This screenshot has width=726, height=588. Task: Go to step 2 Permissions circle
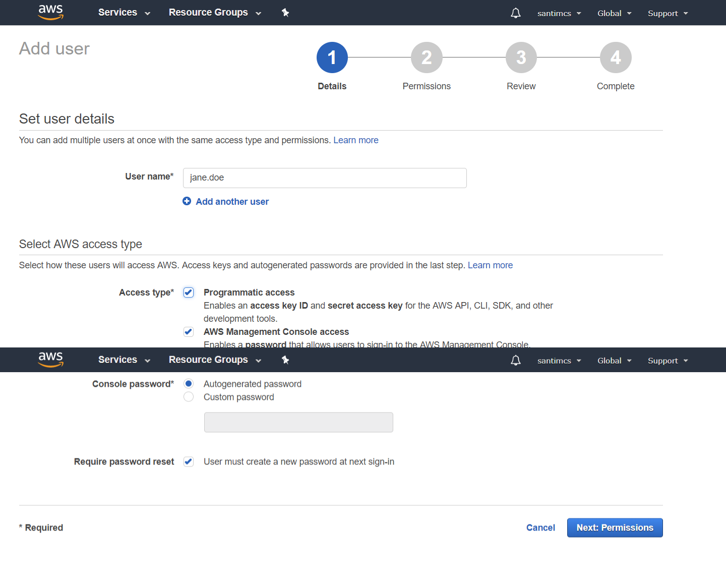[x=427, y=57]
